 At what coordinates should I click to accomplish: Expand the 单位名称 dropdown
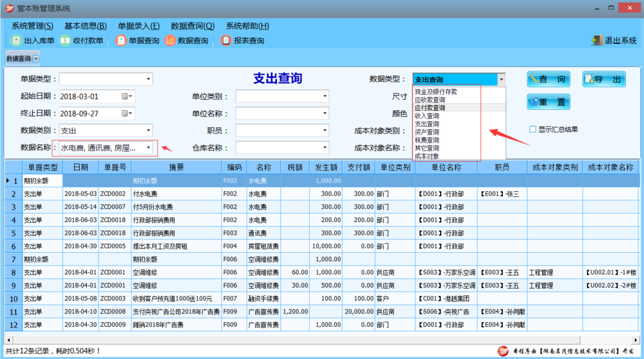tap(325, 113)
